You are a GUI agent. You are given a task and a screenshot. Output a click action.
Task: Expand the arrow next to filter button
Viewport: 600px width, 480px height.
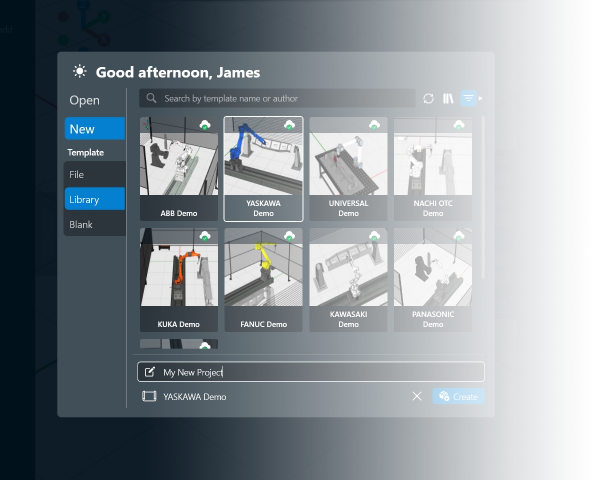point(481,99)
